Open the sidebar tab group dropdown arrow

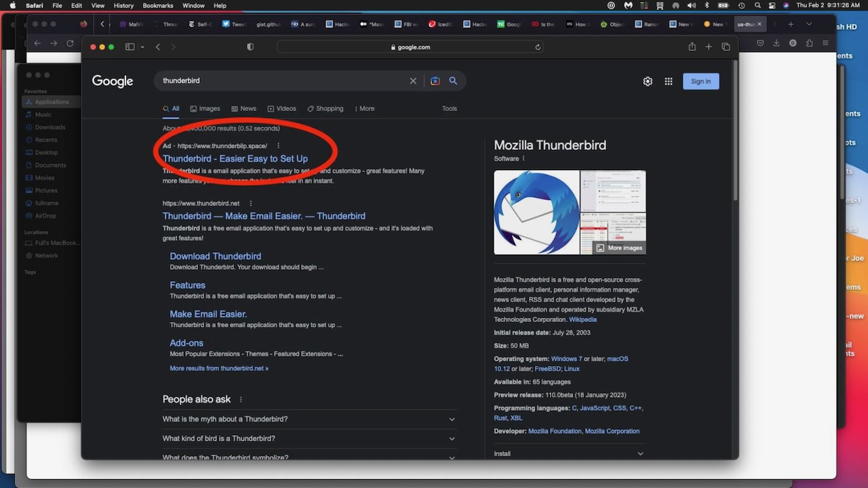click(x=142, y=47)
